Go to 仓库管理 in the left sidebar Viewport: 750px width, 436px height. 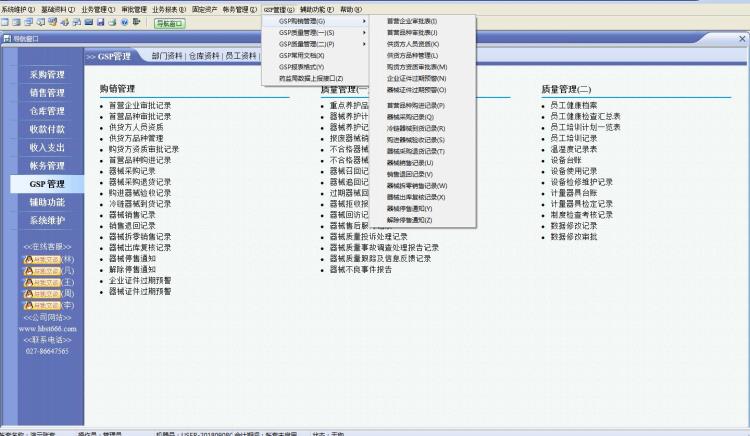[x=47, y=111]
